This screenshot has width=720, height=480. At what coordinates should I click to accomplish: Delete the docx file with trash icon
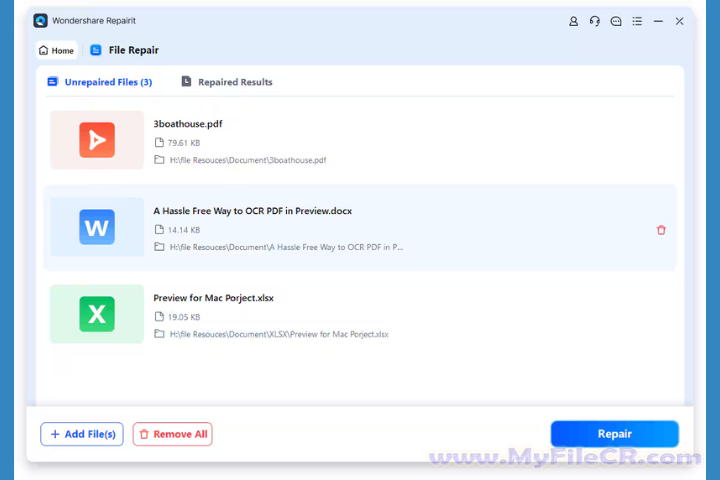tap(661, 230)
